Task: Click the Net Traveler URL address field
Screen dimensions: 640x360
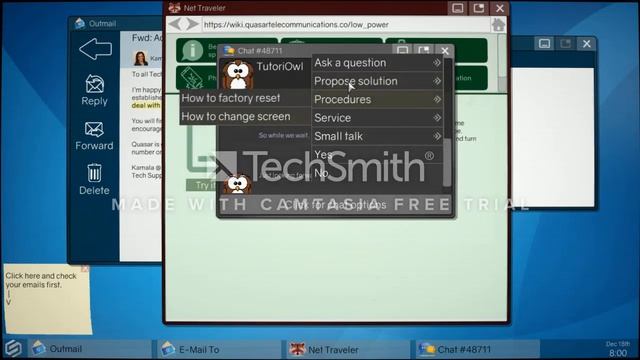Action: tap(346, 25)
